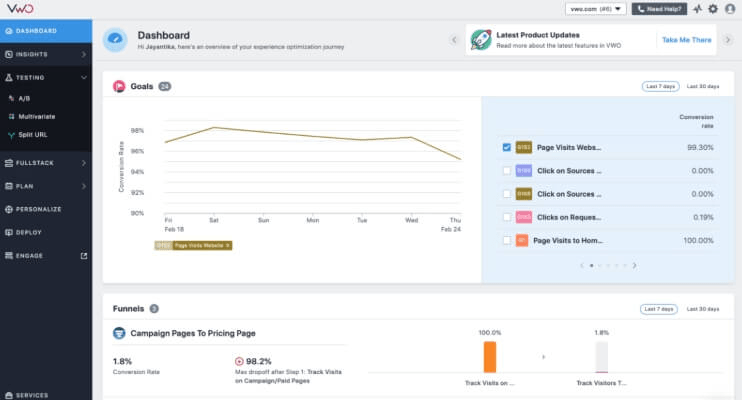Click the Campaign Pages funnel icon

tap(119, 333)
